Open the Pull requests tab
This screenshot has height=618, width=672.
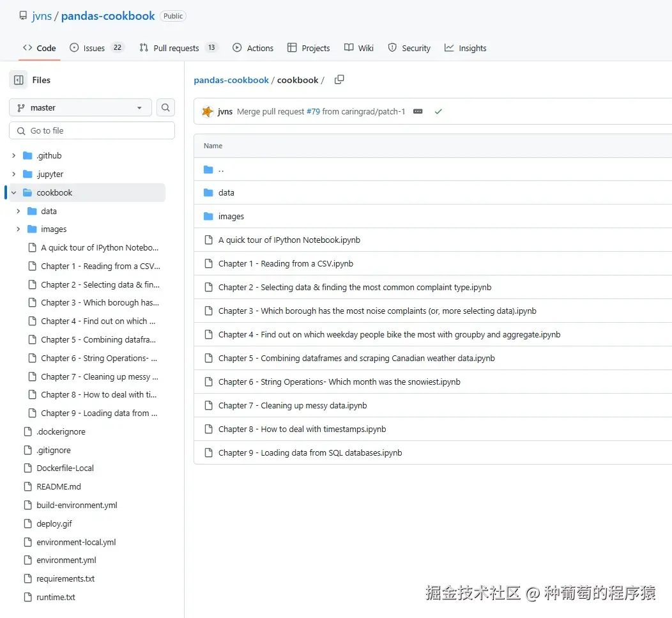point(179,48)
